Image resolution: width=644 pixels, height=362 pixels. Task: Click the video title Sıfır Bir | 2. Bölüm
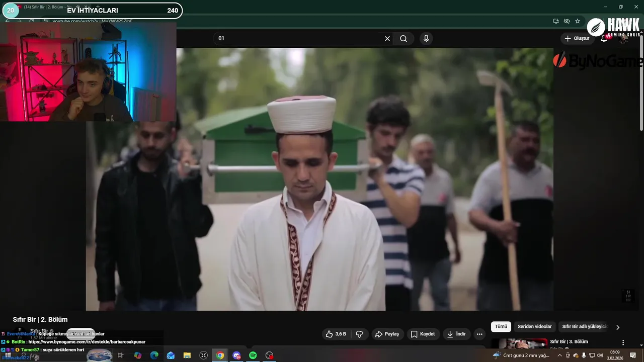40,320
